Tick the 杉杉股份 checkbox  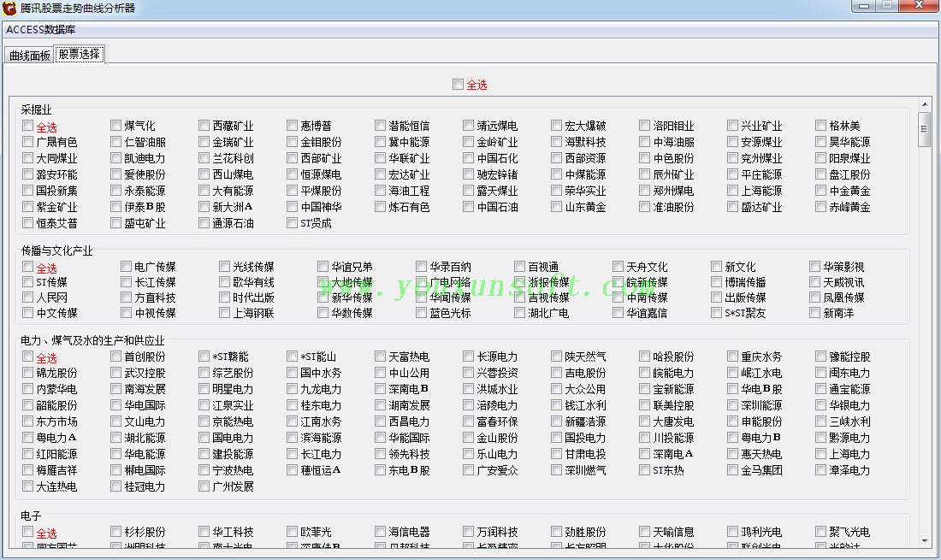click(115, 531)
